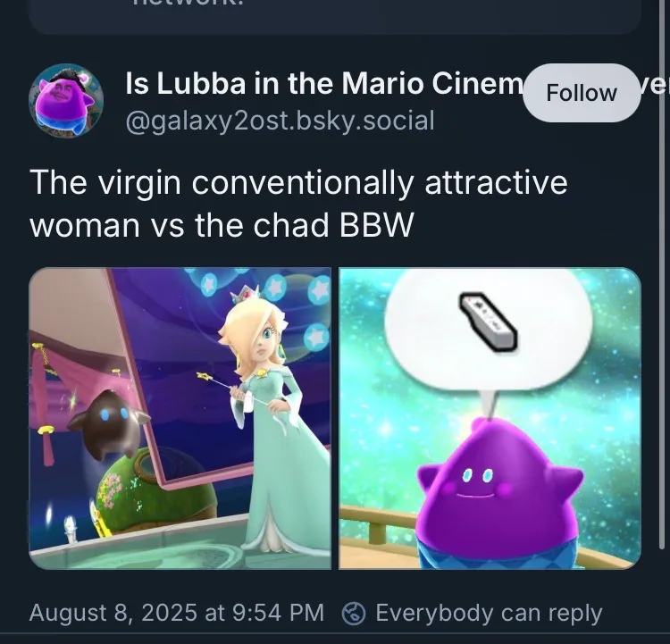This screenshot has height=644, width=670.
Task: Click the vertical scrollbar at right edge
Action: 661,273
